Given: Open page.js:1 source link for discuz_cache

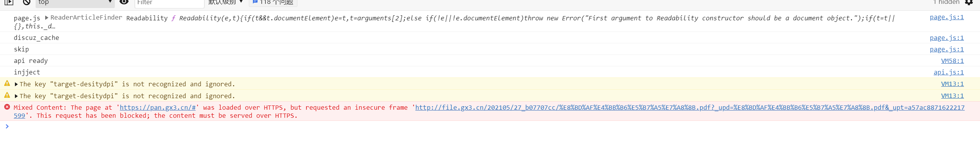Looking at the screenshot, I should [947, 38].
